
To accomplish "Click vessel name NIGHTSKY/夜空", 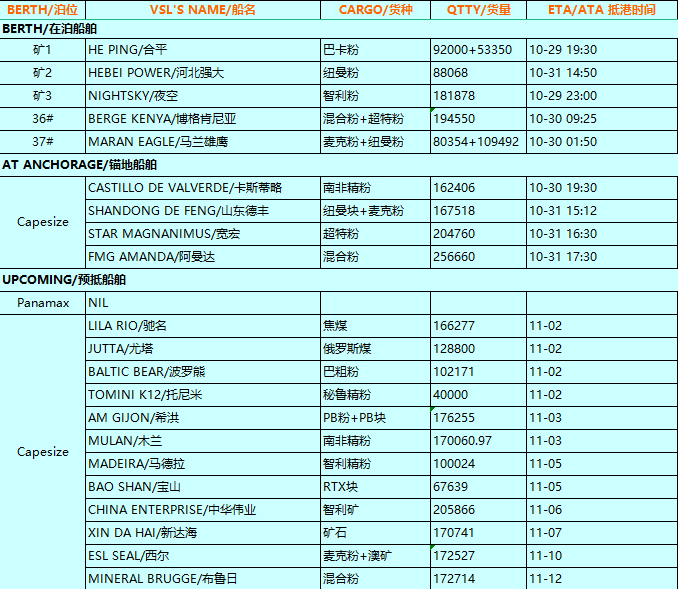I will [133, 96].
